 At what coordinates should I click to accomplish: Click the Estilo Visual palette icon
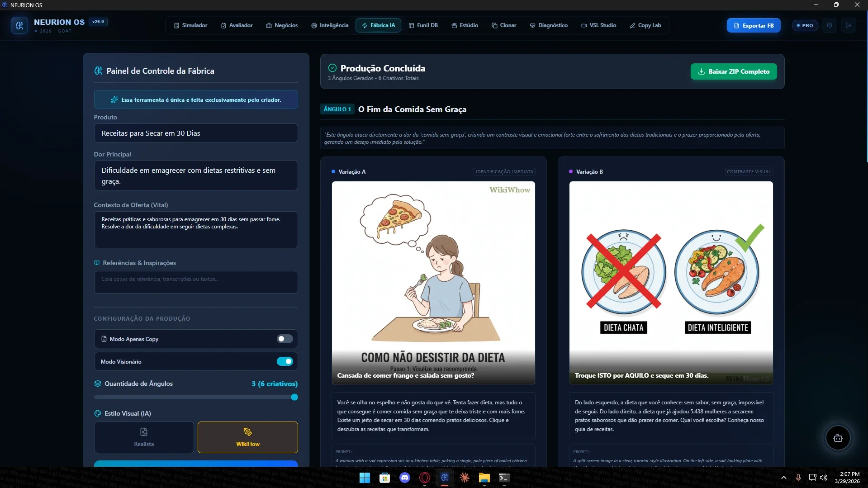[98, 413]
